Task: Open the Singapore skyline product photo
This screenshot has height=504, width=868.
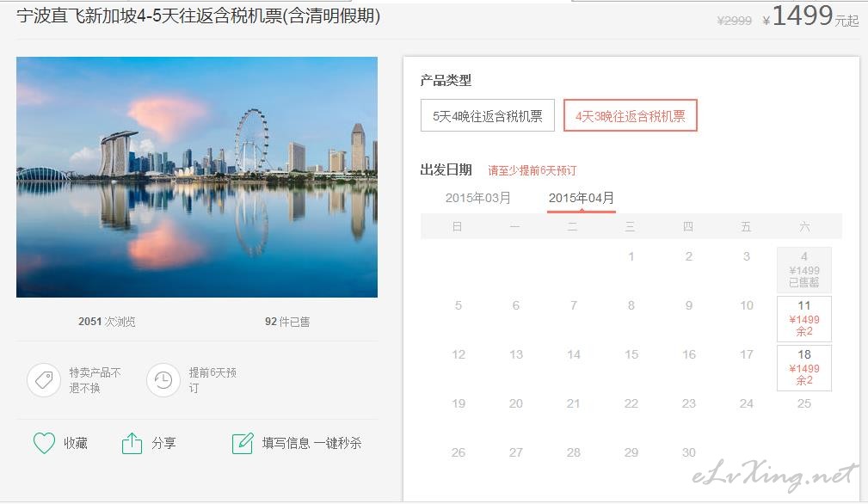Action: tap(197, 177)
